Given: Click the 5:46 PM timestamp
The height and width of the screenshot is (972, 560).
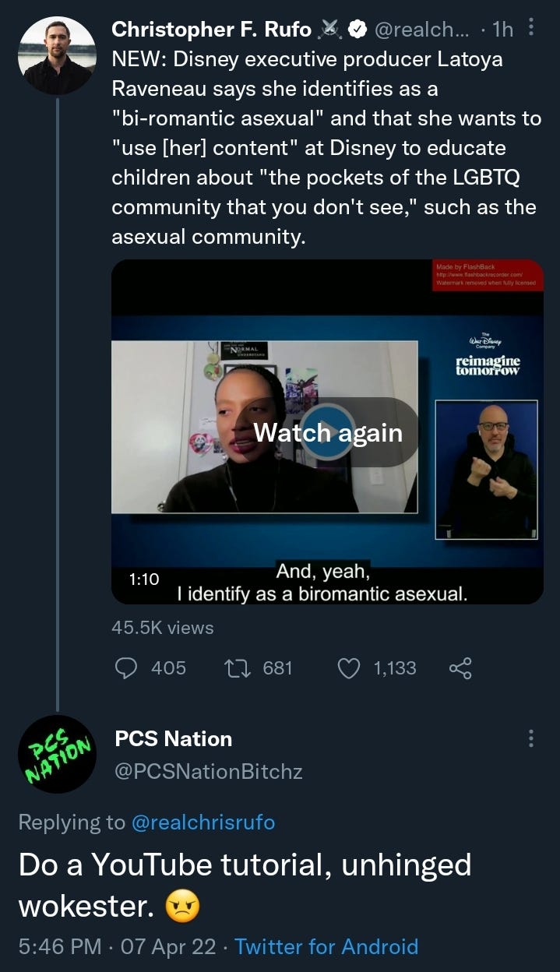Looking at the screenshot, I should (x=60, y=946).
